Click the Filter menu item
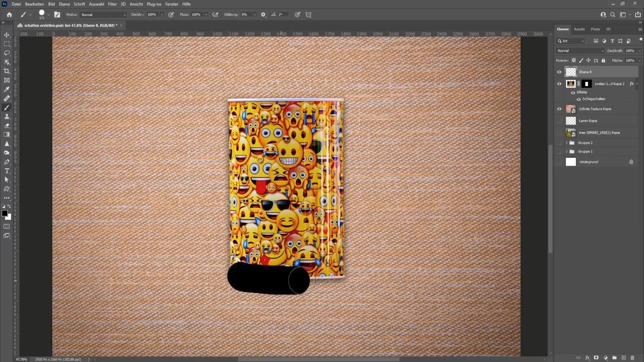Image resolution: width=644 pixels, height=362 pixels. tap(112, 4)
